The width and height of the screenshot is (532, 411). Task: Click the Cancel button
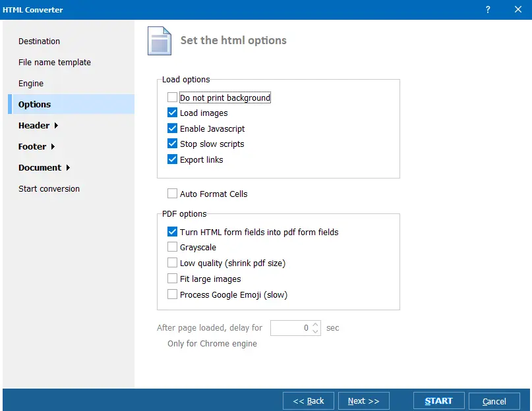[x=494, y=401]
